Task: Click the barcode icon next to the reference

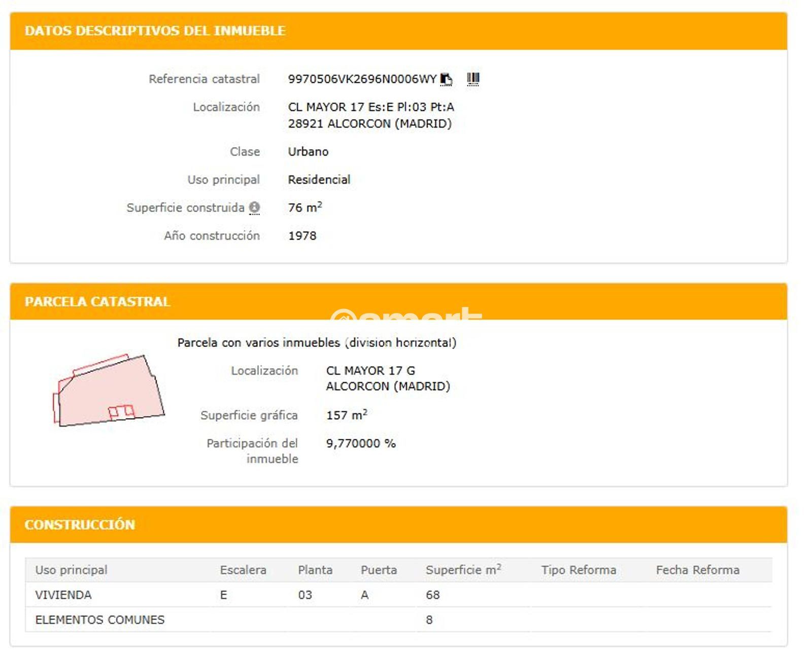Action: (x=472, y=79)
